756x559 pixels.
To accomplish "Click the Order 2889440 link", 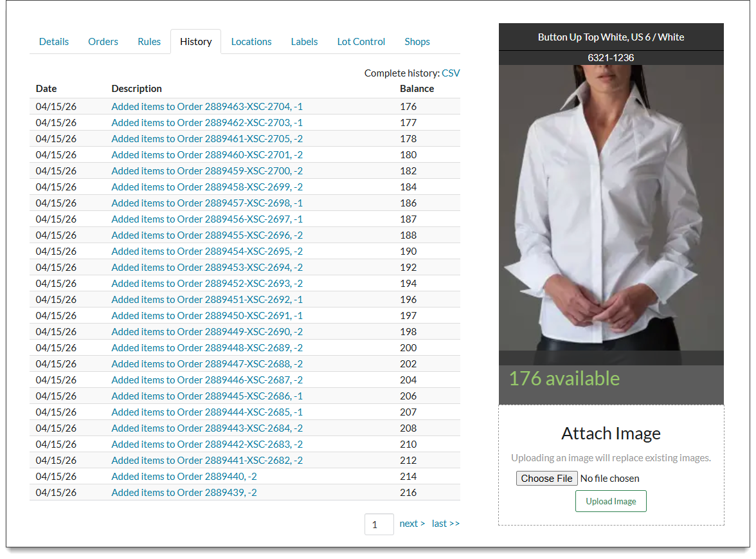I will coord(184,477).
